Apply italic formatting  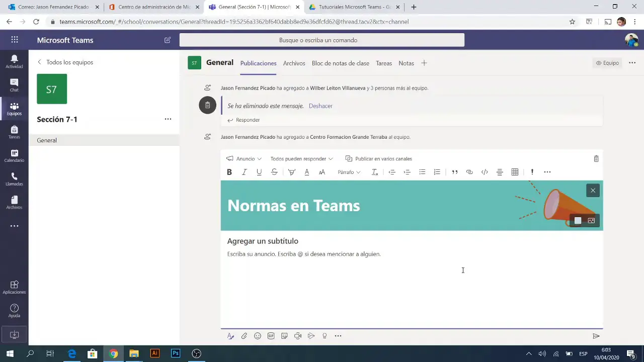click(x=245, y=172)
